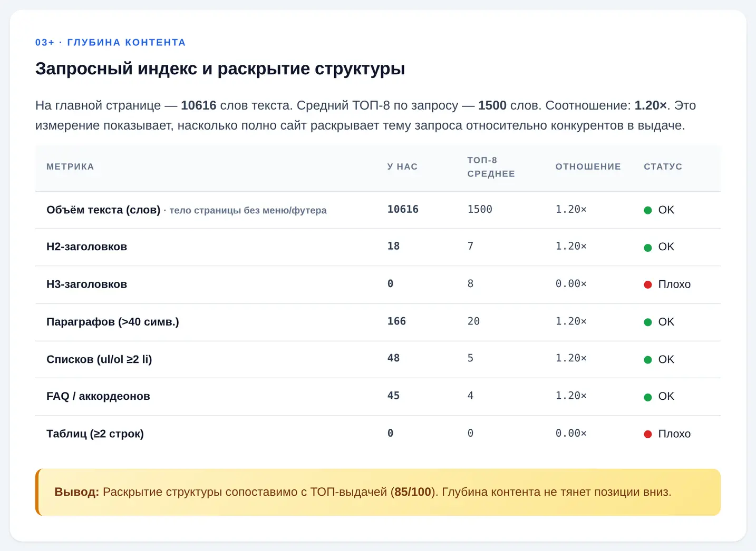
Task: Click the 'H2-заголовков' metric label
Action: coord(86,247)
